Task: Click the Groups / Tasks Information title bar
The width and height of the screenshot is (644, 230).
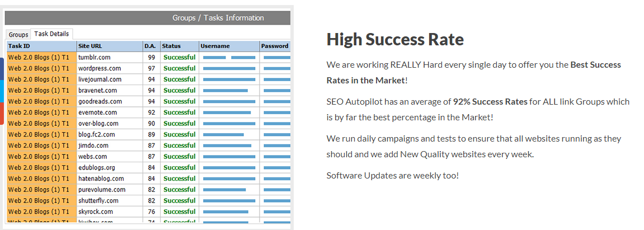Action: pyautogui.click(x=218, y=18)
